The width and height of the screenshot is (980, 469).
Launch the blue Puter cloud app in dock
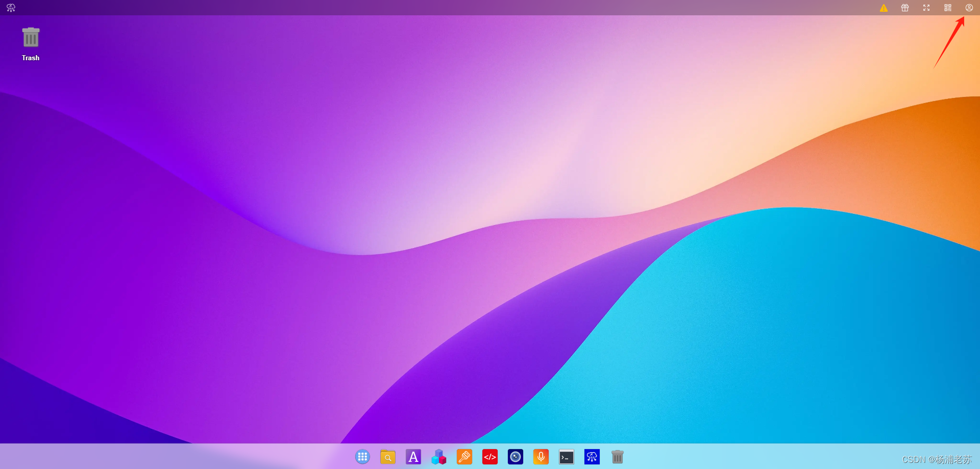click(592, 457)
